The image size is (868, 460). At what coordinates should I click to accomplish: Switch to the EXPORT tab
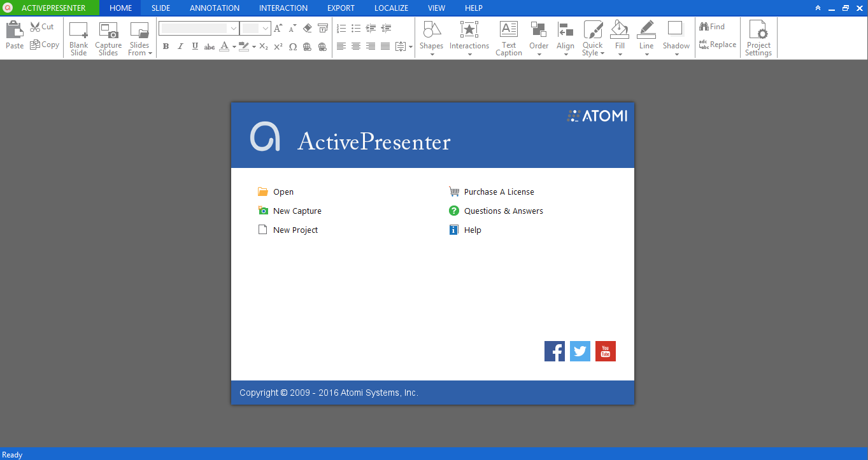(x=341, y=8)
